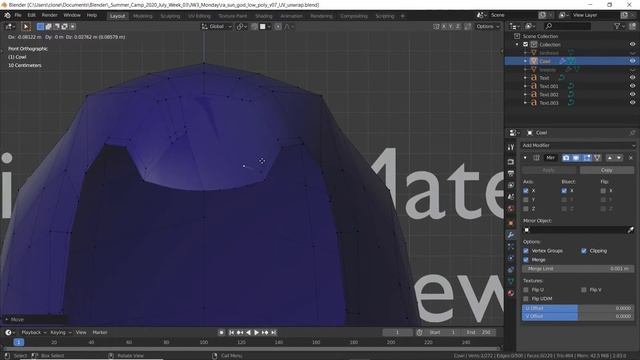Open the Playback dropdown in timeline

click(x=33, y=333)
